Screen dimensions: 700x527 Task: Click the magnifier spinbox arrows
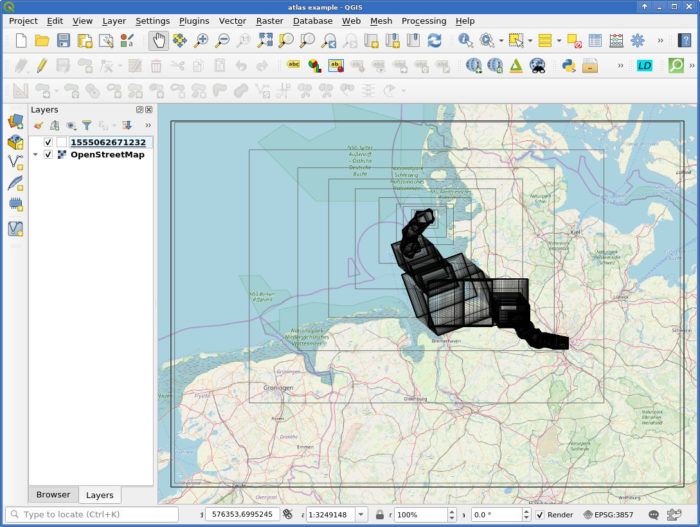point(452,515)
